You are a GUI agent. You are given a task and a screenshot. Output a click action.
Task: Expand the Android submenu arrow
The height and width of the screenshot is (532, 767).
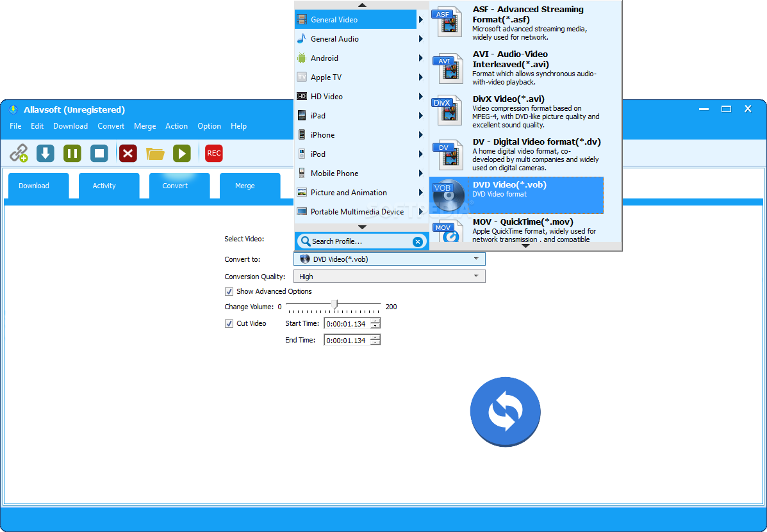[x=421, y=58]
